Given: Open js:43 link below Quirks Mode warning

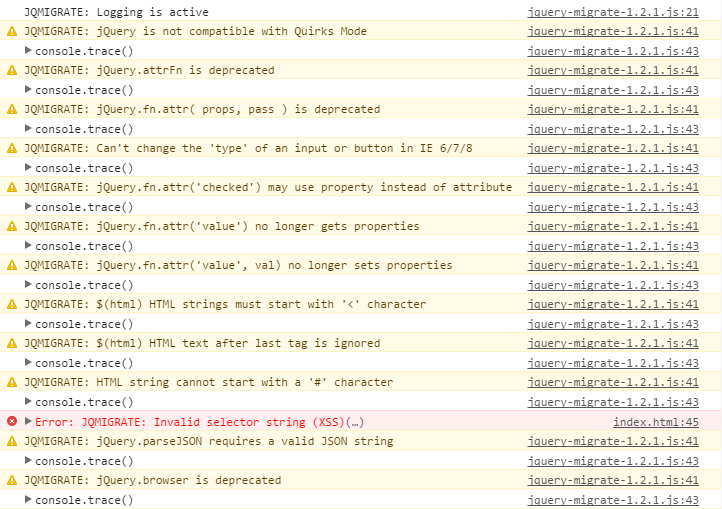Looking at the screenshot, I should [x=613, y=51].
